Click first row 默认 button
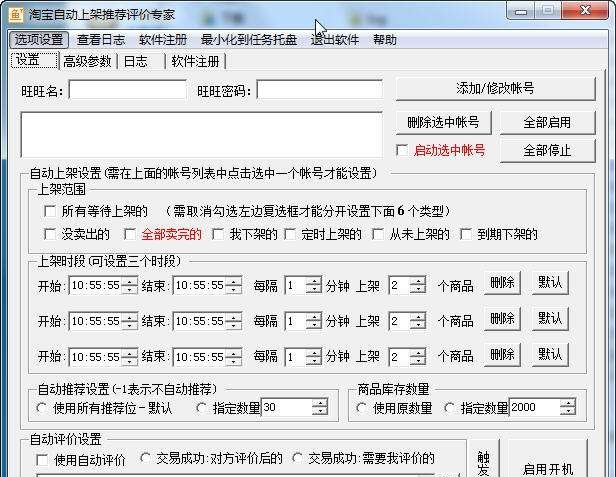 coord(550,283)
